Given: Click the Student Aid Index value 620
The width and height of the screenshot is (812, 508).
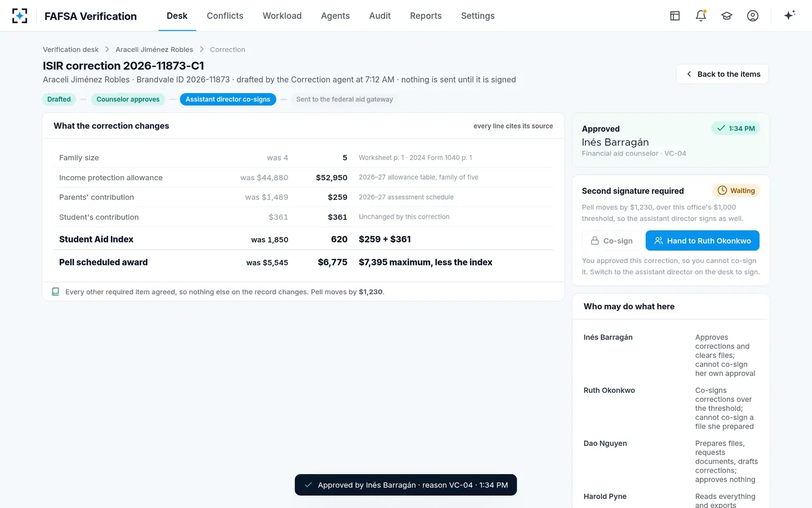Looking at the screenshot, I should (339, 239).
